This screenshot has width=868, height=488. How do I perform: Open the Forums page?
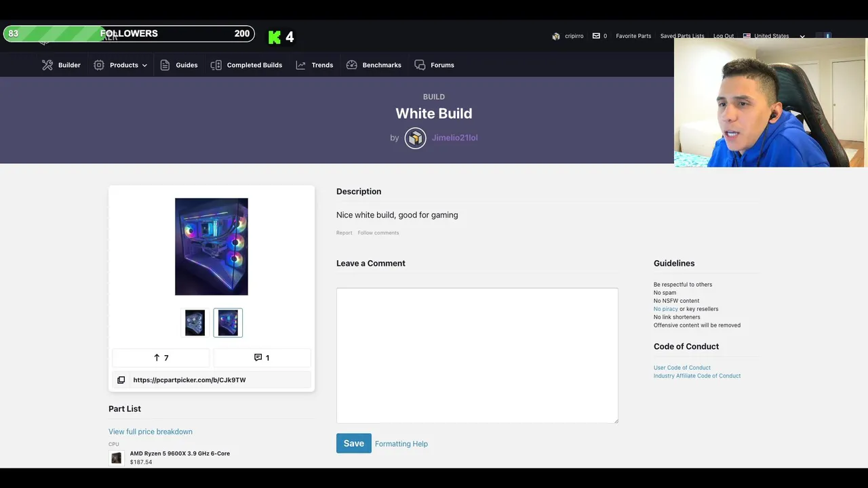[x=442, y=65]
